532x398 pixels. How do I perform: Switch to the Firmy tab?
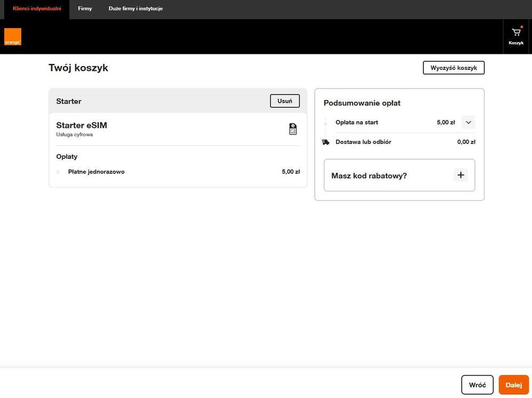85,9
